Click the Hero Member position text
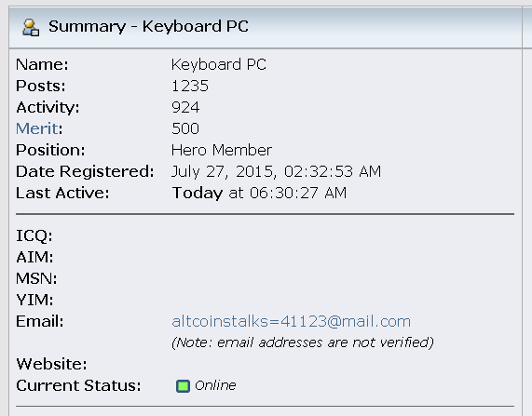Screen dimensions: 532x416 tap(221, 150)
